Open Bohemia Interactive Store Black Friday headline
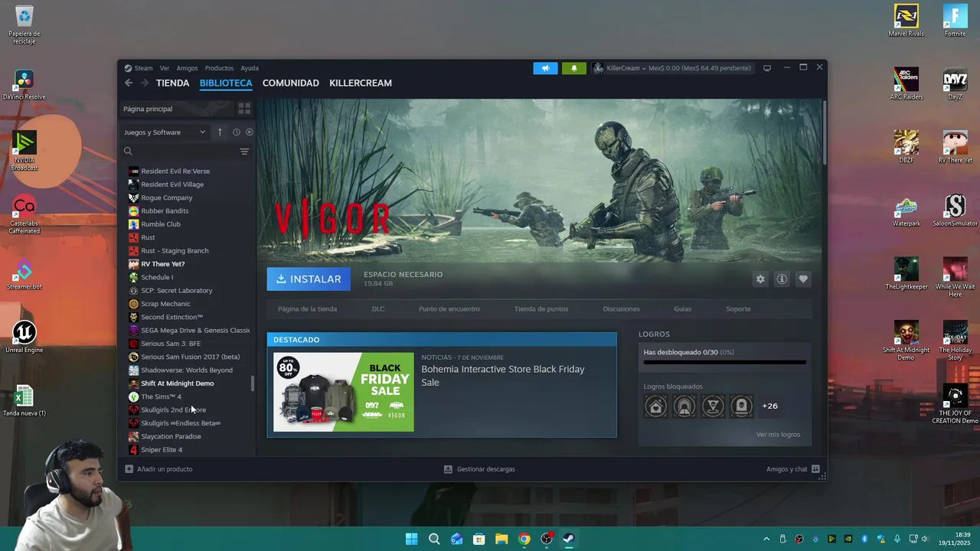The image size is (980, 551). (503, 375)
